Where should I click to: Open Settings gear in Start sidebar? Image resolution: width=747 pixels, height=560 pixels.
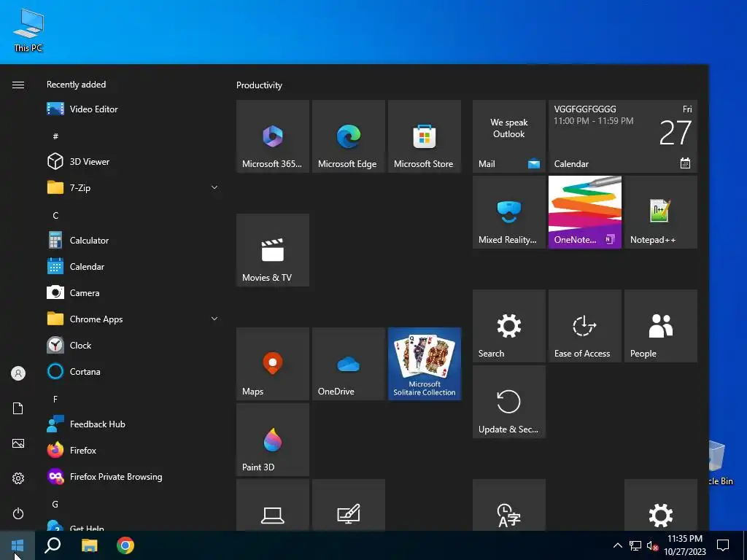click(x=18, y=478)
